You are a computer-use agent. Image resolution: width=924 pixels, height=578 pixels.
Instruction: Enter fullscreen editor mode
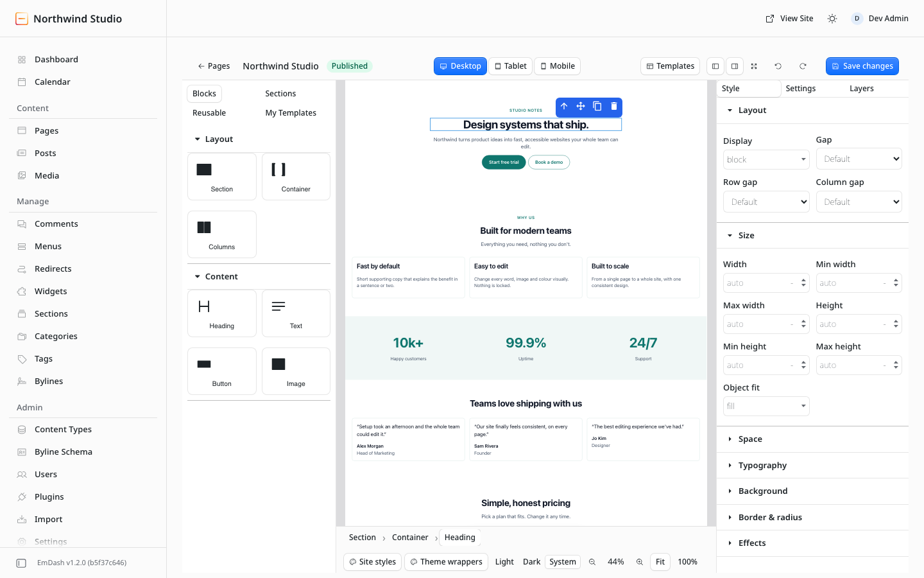pos(754,66)
